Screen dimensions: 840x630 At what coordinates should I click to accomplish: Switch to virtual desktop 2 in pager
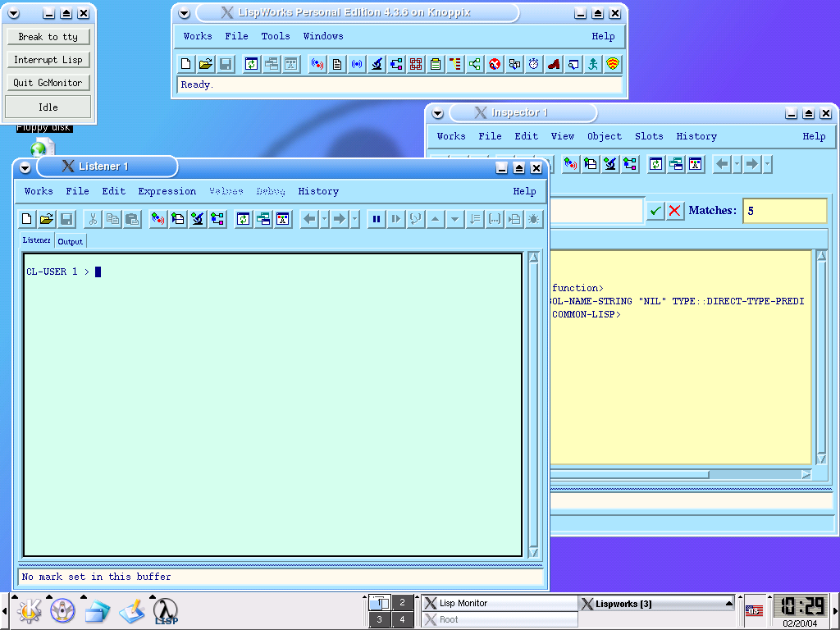[x=402, y=603]
